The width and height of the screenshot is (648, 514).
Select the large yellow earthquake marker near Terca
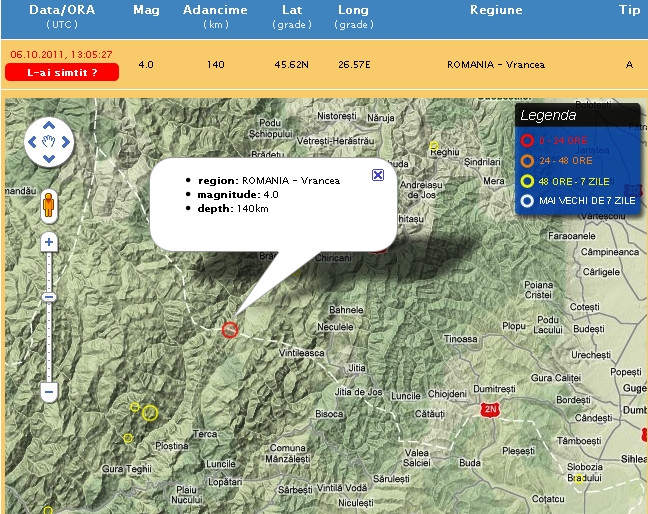[150, 412]
